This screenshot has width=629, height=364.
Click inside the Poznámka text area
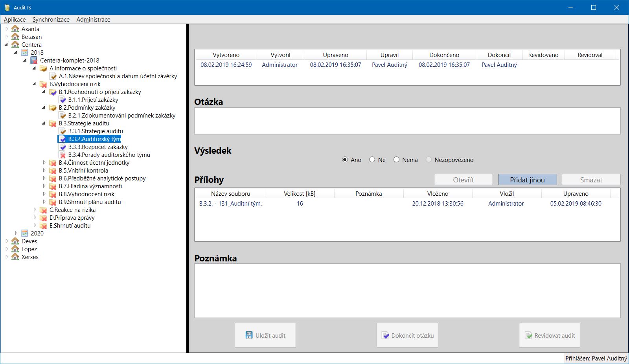(407, 290)
